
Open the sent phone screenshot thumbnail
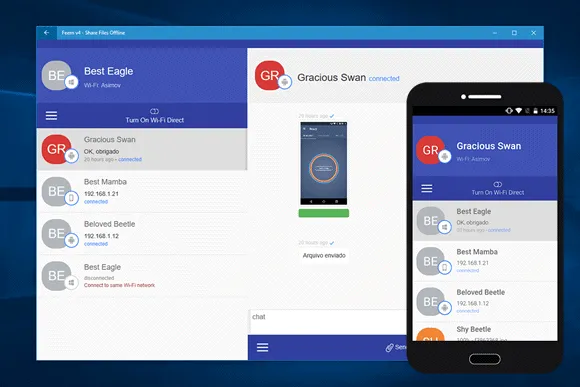point(324,163)
